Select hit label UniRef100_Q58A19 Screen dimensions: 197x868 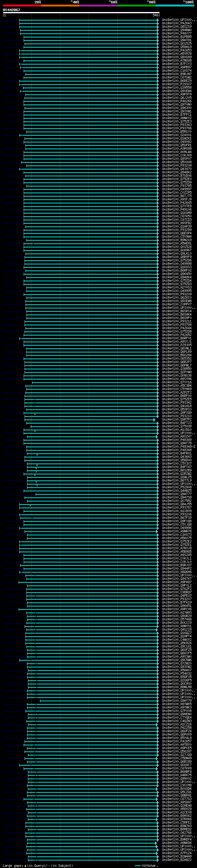pyautogui.click(x=177, y=47)
